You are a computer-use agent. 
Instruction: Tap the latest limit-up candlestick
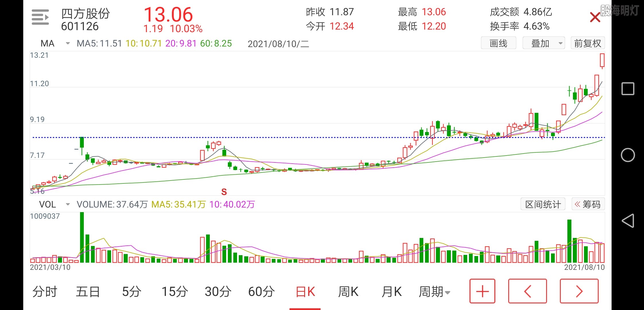tap(602, 61)
